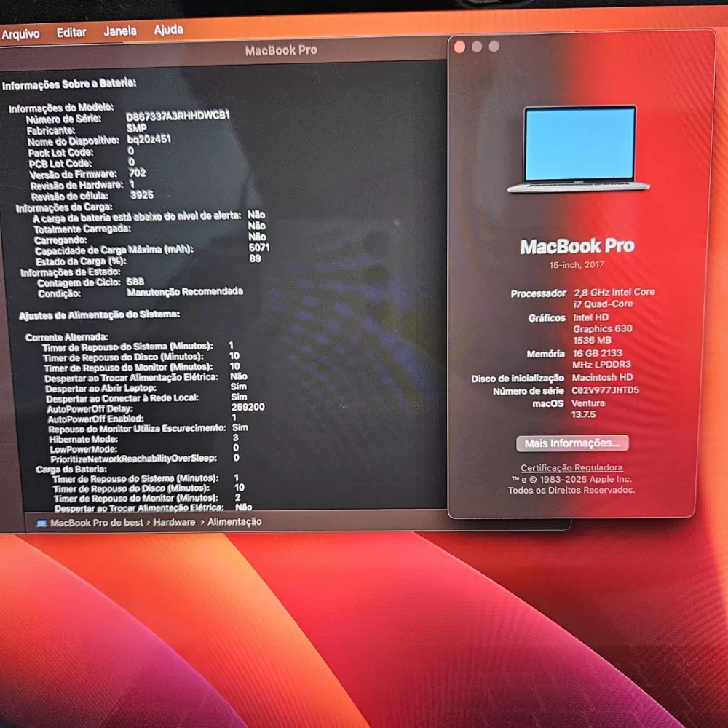Click the 'Totalmente Carregada' label
Screen dimensions: 728x728
click(82, 229)
